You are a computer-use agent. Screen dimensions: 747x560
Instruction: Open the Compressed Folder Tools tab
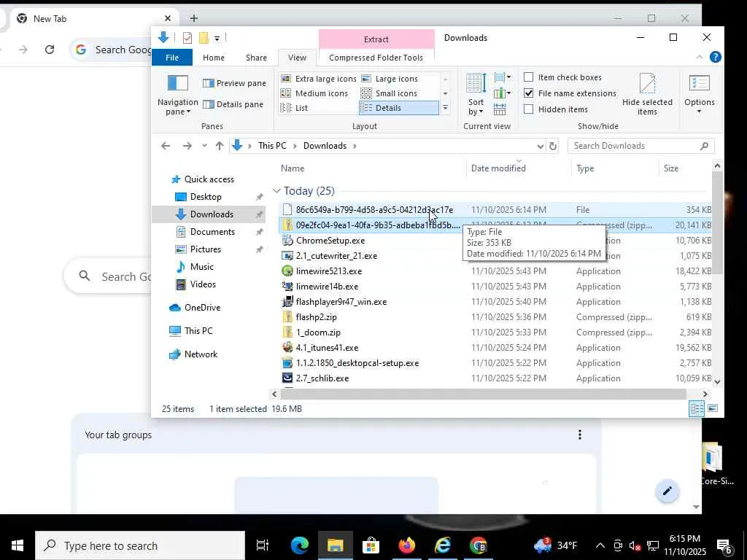pyautogui.click(x=376, y=58)
